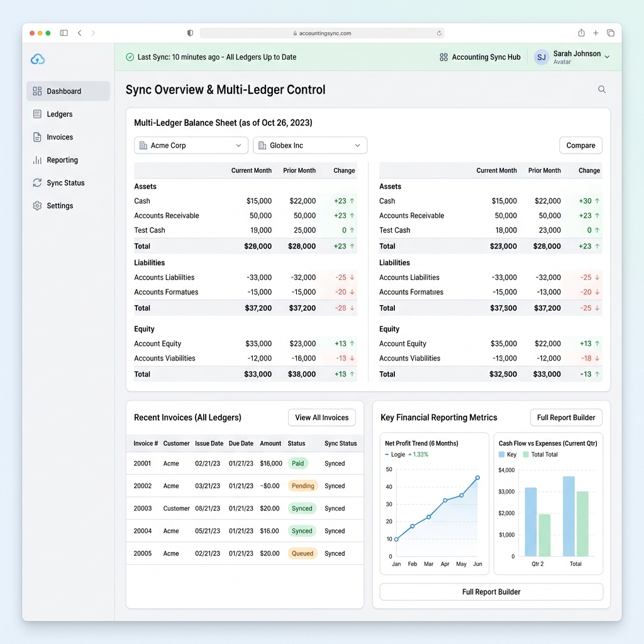Go forward with the browser forward arrow

[93, 33]
